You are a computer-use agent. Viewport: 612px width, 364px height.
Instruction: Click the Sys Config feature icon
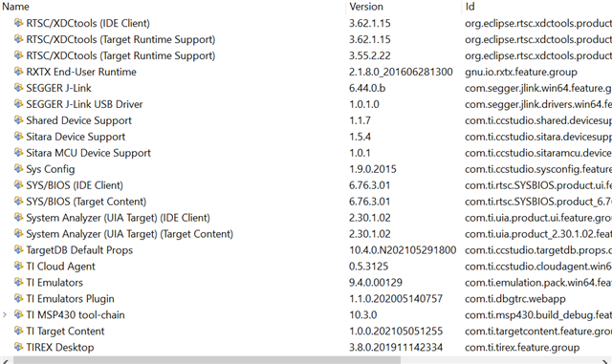click(x=18, y=169)
